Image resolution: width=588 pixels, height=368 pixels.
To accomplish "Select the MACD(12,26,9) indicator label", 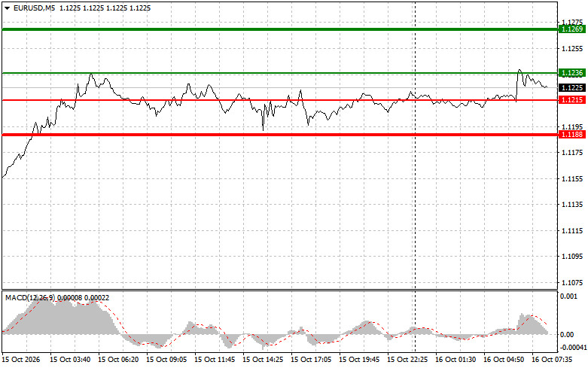I will tap(30, 297).
